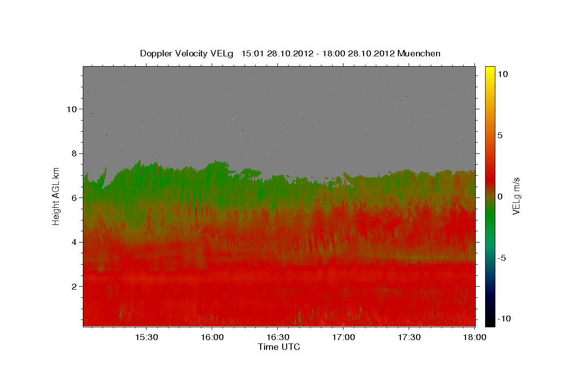
Task: Click the 15:30 time tick label
Action: pos(146,338)
